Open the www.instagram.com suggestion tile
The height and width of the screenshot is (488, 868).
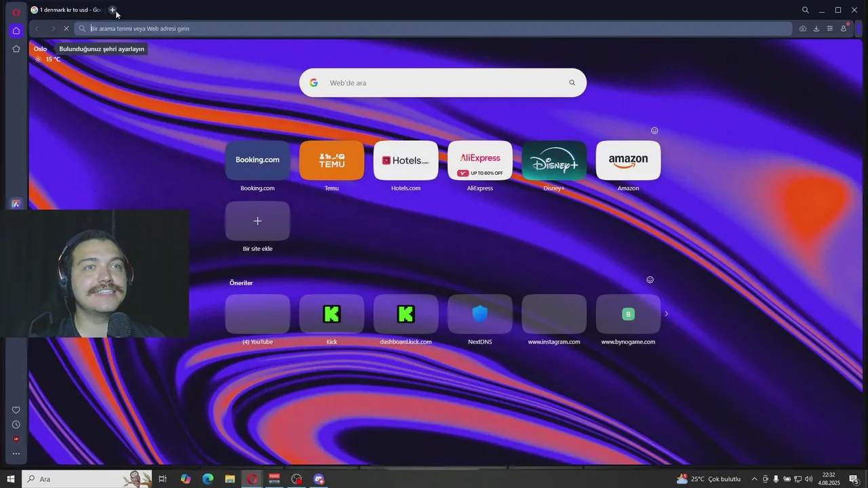click(x=554, y=314)
